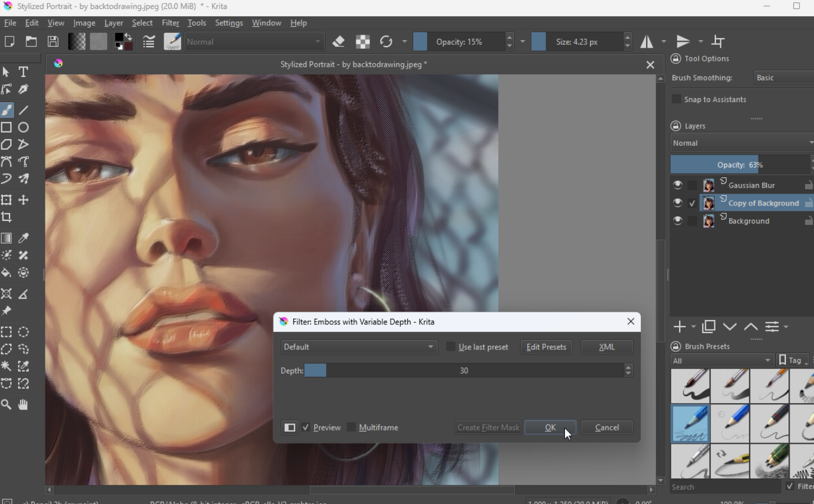Open Brush Smoothing Basic dropdown
Screen dimensions: 814x504
pyautogui.click(x=782, y=78)
